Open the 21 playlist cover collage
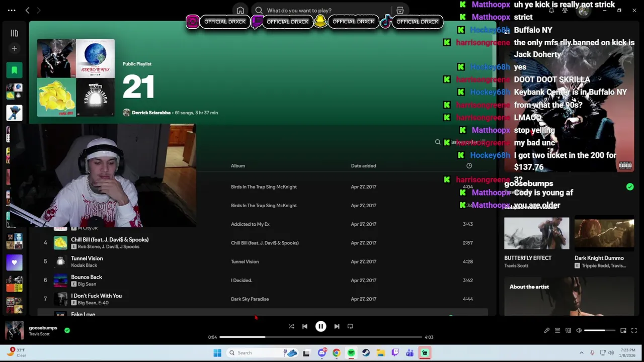The image size is (644, 362). coord(75,77)
